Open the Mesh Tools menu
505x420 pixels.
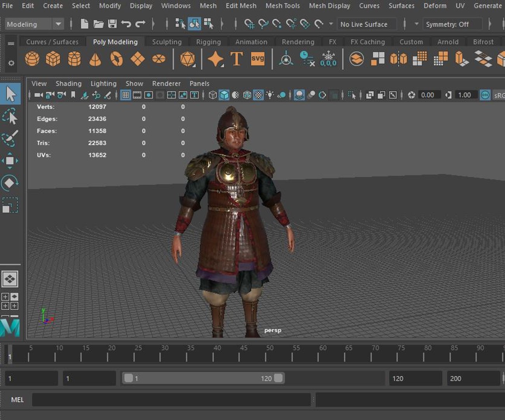[x=283, y=5]
